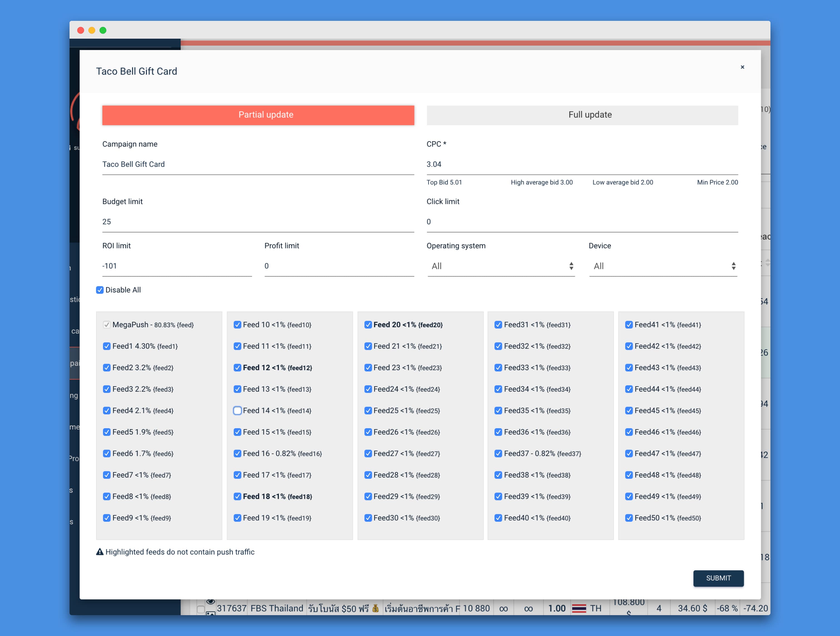Click the red macOS close button

(x=80, y=30)
